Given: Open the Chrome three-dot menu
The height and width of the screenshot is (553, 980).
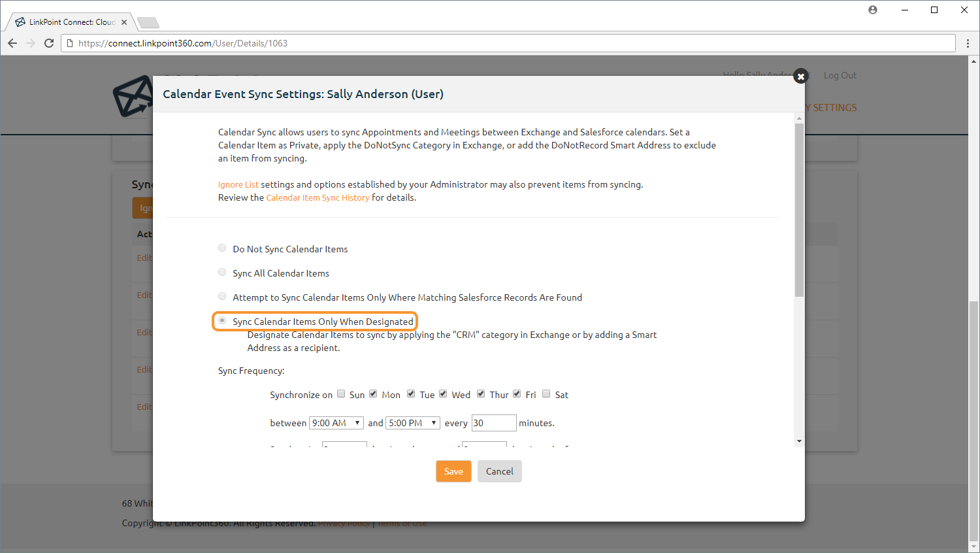Looking at the screenshot, I should (x=968, y=43).
